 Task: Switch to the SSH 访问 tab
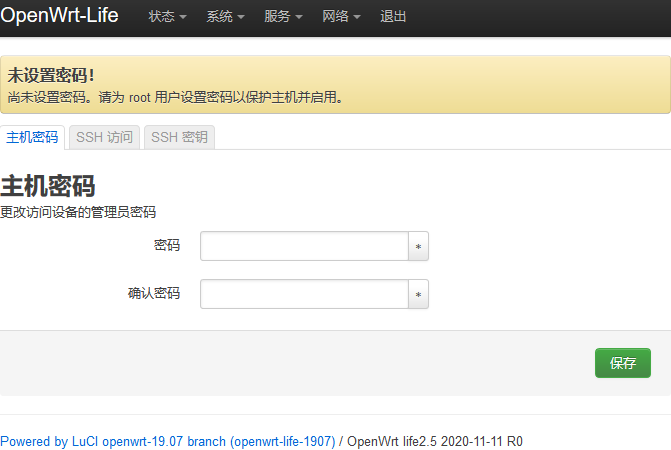click(104, 138)
